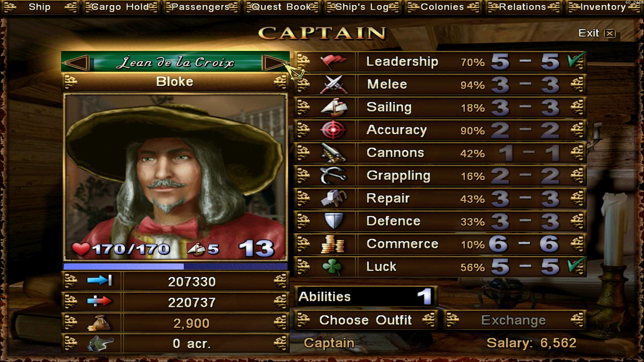Click the gold coins Commerce icon

(333, 244)
